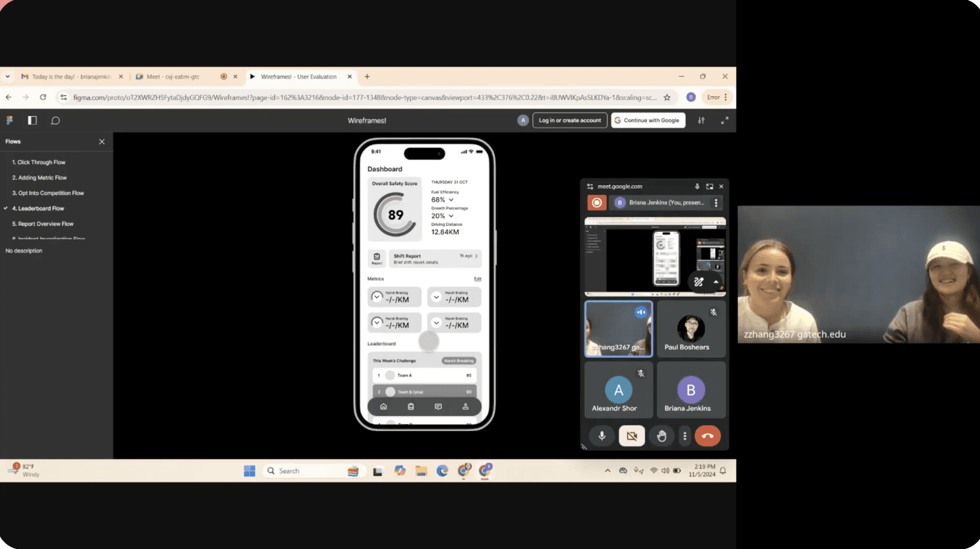Open the Chrome profile B avatar
This screenshot has height=549, width=980.
click(690, 97)
